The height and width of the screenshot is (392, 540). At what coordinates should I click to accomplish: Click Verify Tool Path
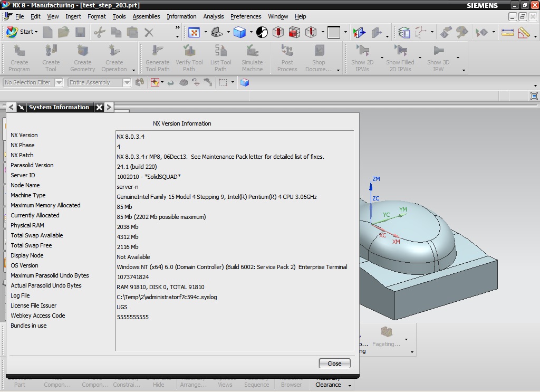pos(189,58)
